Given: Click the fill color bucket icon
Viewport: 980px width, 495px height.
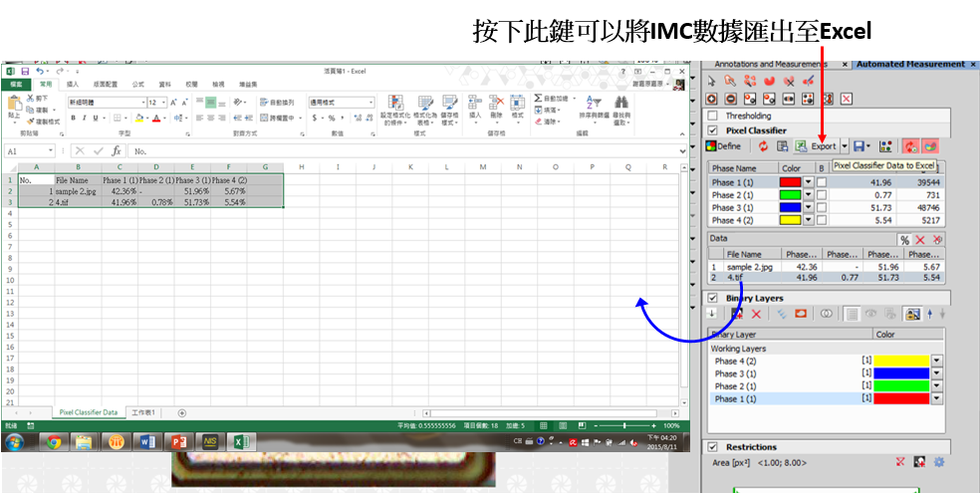Looking at the screenshot, I should (138, 119).
